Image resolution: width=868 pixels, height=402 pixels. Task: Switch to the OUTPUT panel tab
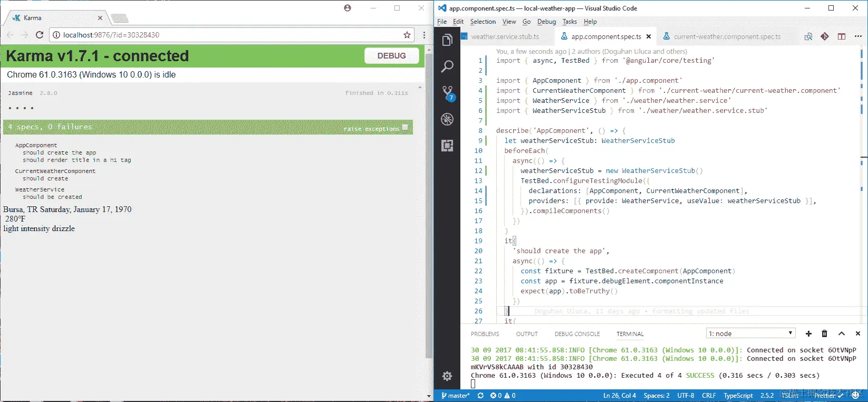pyautogui.click(x=527, y=334)
